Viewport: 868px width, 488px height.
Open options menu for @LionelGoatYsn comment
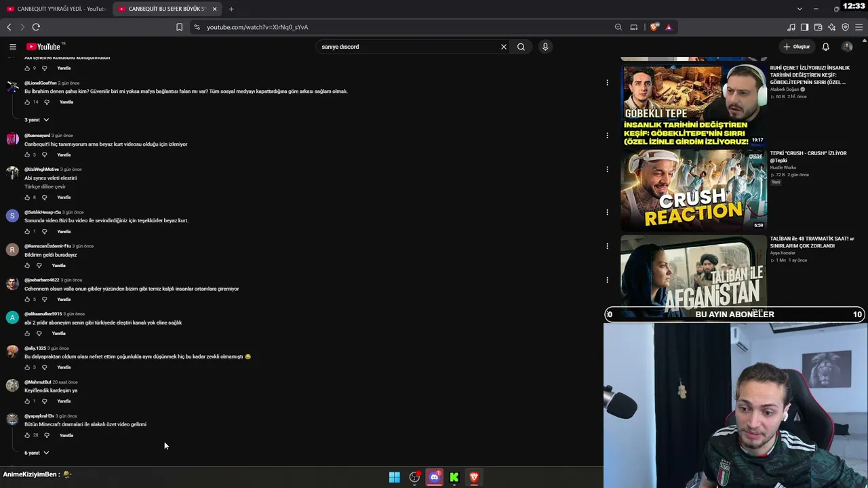click(x=607, y=83)
